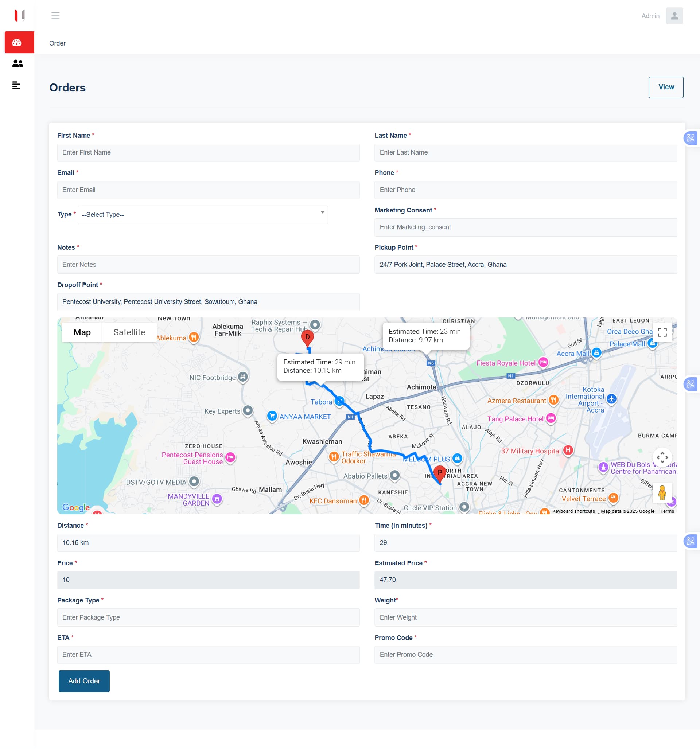Open map Terms link
The width and height of the screenshot is (700, 749).
(667, 511)
